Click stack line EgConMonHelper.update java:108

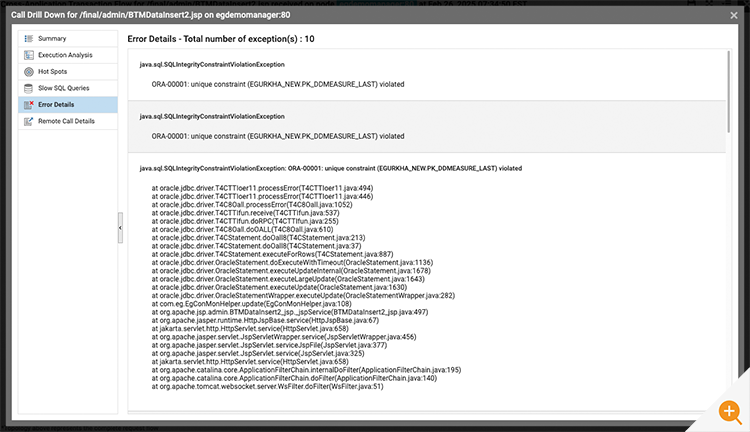pos(252,304)
